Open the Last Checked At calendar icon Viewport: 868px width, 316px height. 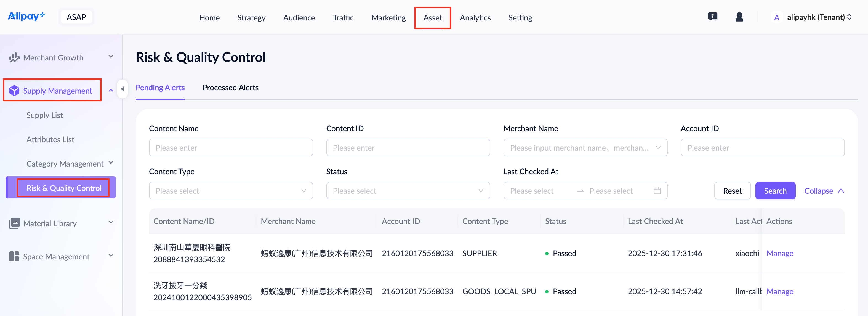[657, 191]
